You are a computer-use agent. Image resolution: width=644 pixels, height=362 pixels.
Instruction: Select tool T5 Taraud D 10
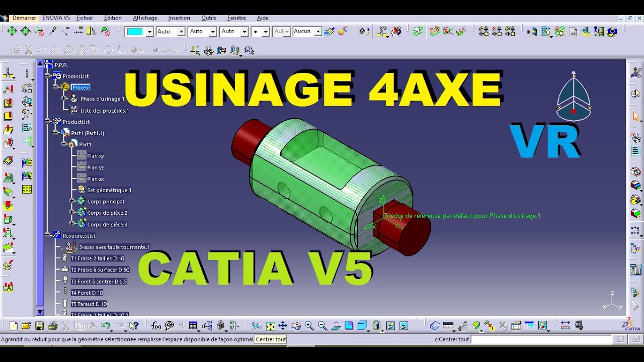(89, 304)
